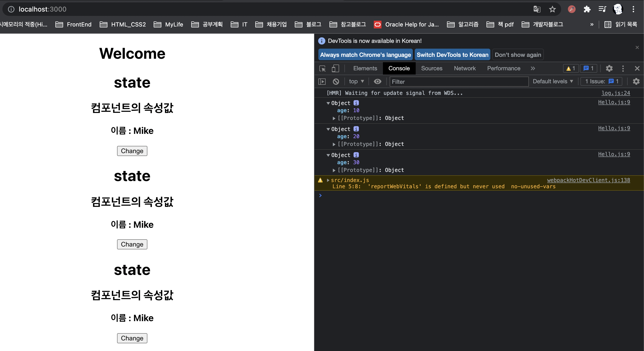The image size is (644, 351).
Task: Expand the src/index.js warning entry
Action: click(x=328, y=180)
